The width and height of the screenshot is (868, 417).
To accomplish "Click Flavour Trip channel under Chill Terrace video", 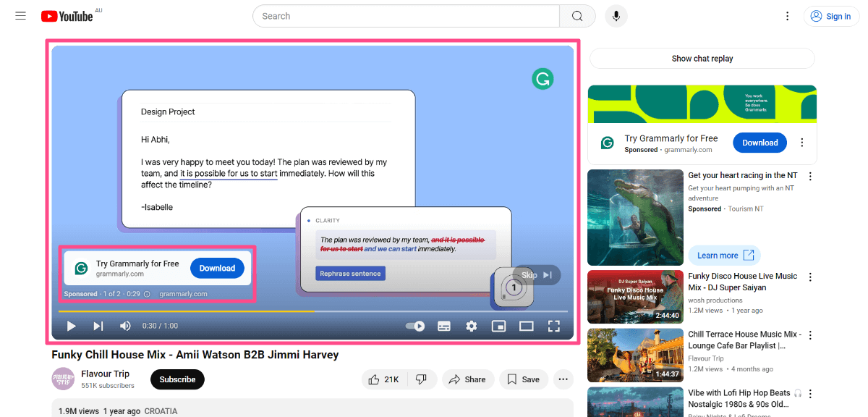I will 706,358.
